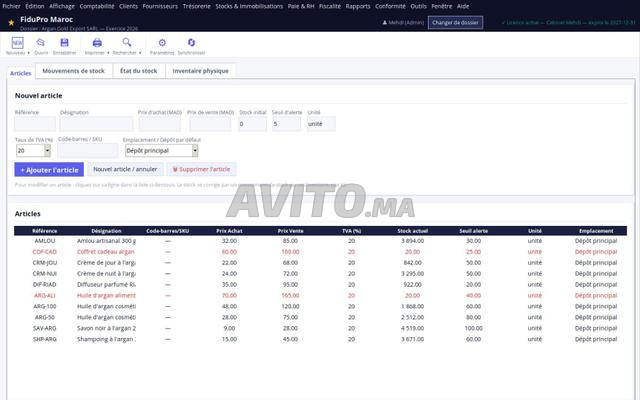Select the COF-CAD article row
Screen dimensions: 640x400
tap(320, 252)
